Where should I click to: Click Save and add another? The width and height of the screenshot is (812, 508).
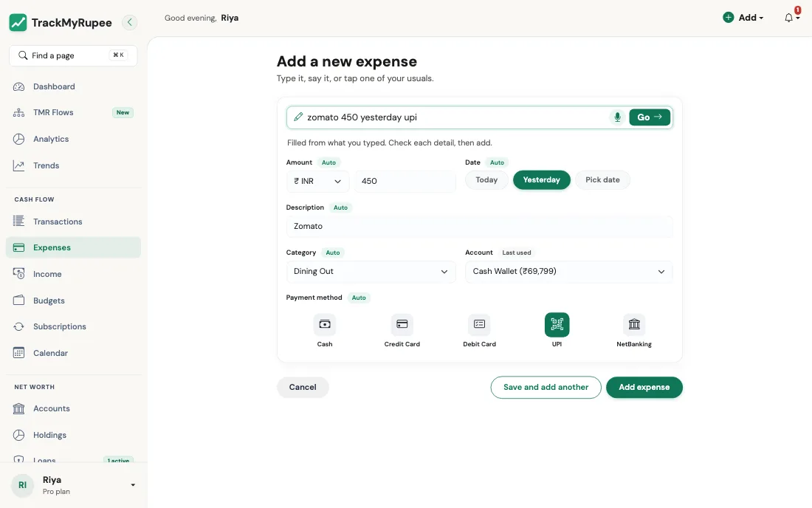tap(546, 388)
